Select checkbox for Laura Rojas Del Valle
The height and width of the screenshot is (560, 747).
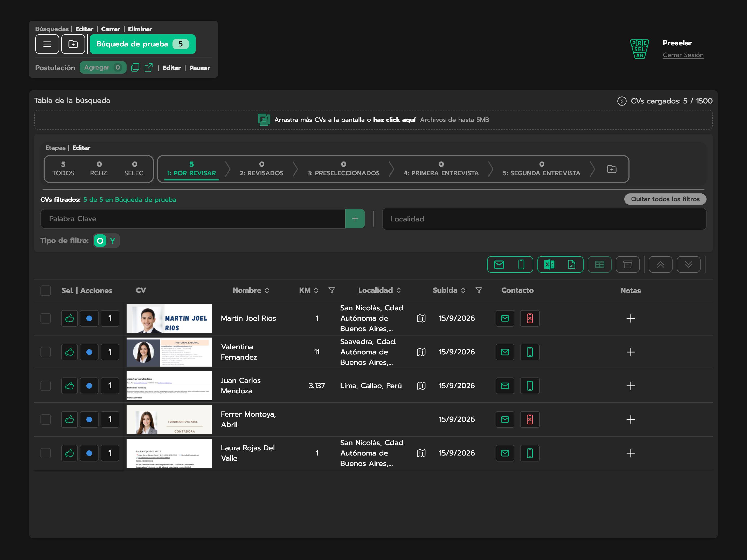[x=46, y=453]
